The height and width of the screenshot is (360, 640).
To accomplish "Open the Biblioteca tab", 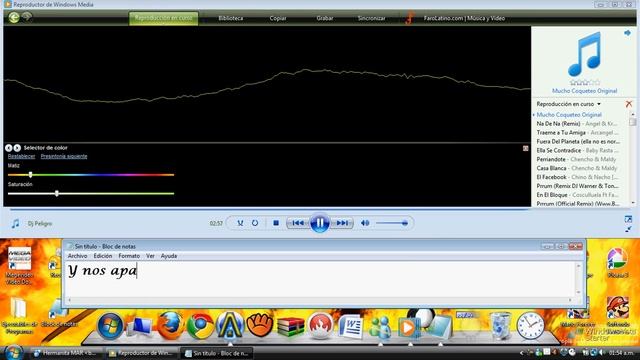I will 231,18.
